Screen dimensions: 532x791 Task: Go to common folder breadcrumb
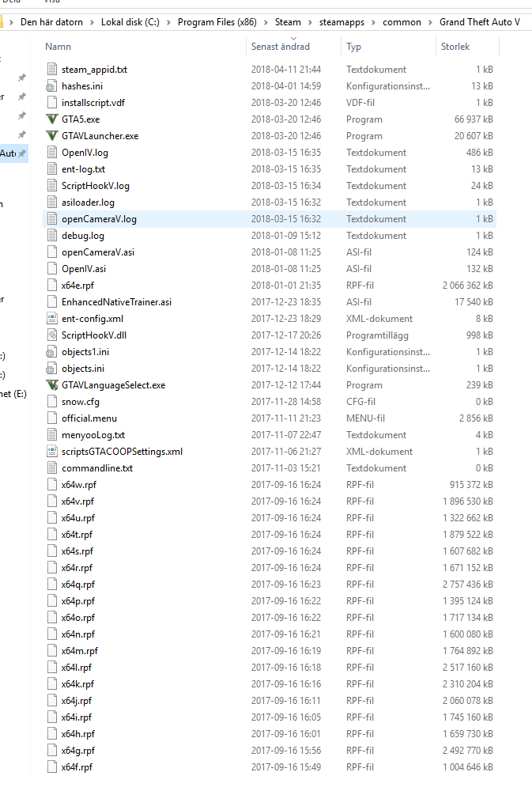pyautogui.click(x=402, y=22)
